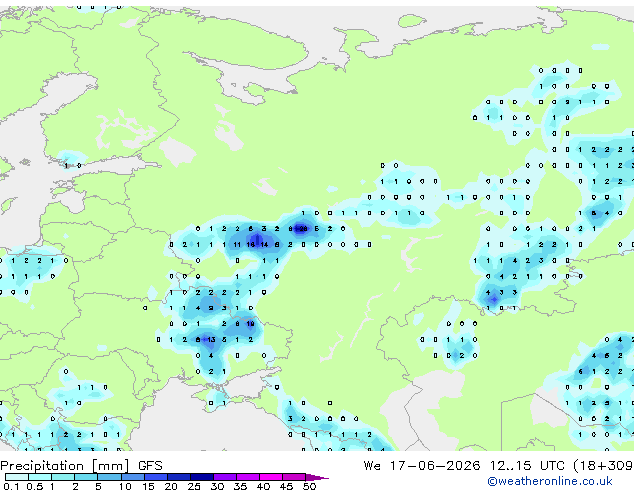Select the 25–30 mm dark blue legend box

[201, 477]
